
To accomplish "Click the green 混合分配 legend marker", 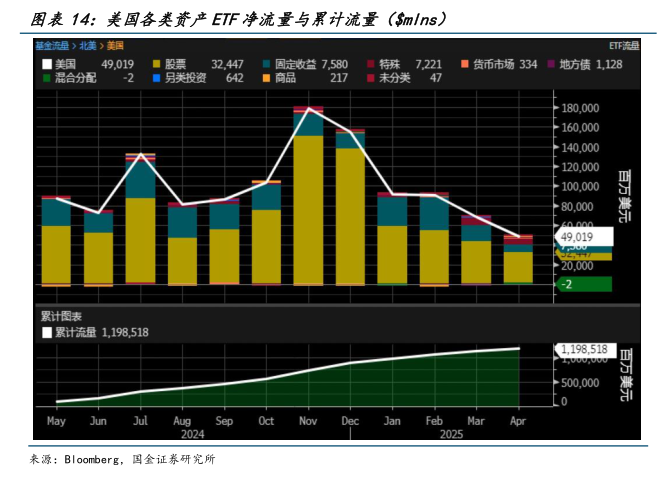I will coord(47,77).
